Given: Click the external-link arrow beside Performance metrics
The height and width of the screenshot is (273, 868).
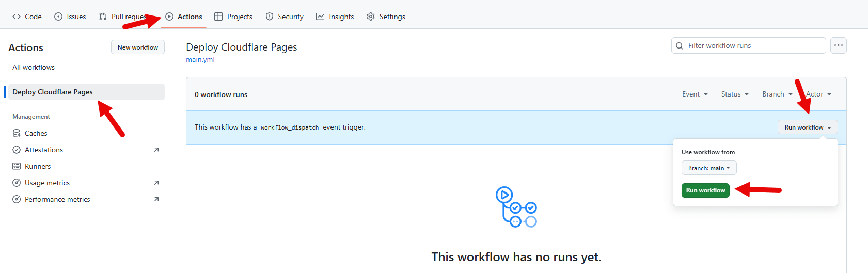Looking at the screenshot, I should tap(156, 199).
